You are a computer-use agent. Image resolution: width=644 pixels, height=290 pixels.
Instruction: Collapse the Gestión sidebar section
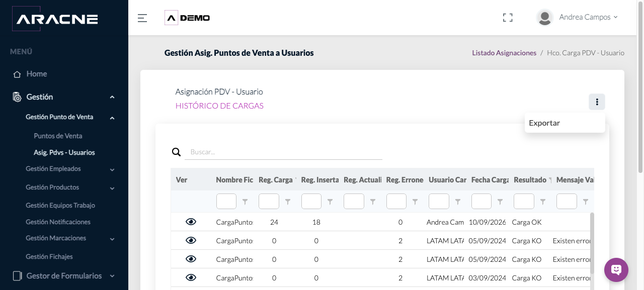(x=64, y=97)
